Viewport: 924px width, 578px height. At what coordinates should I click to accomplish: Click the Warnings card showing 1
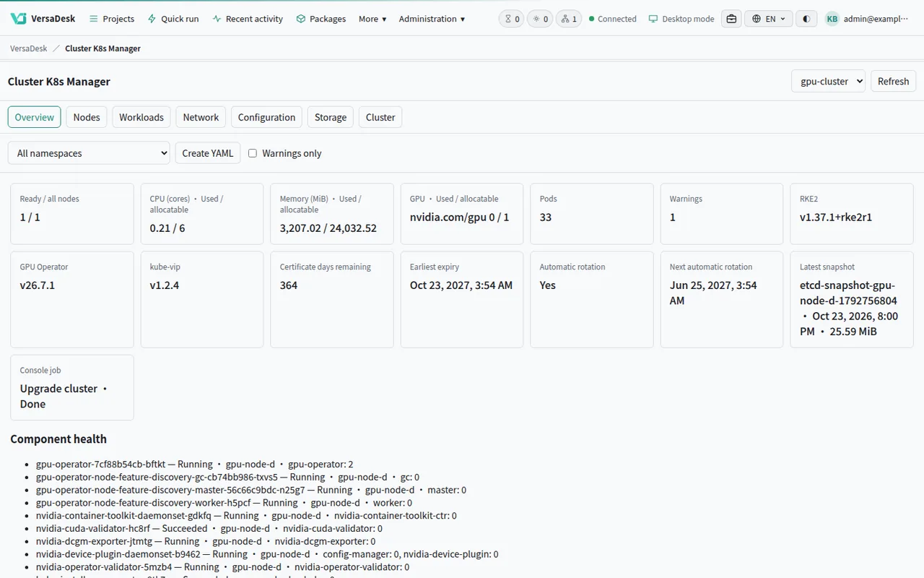pyautogui.click(x=722, y=214)
